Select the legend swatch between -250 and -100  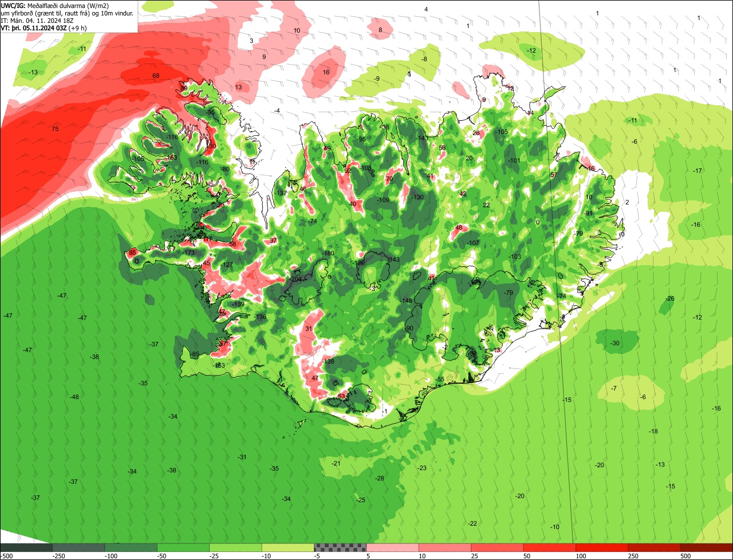point(79,547)
